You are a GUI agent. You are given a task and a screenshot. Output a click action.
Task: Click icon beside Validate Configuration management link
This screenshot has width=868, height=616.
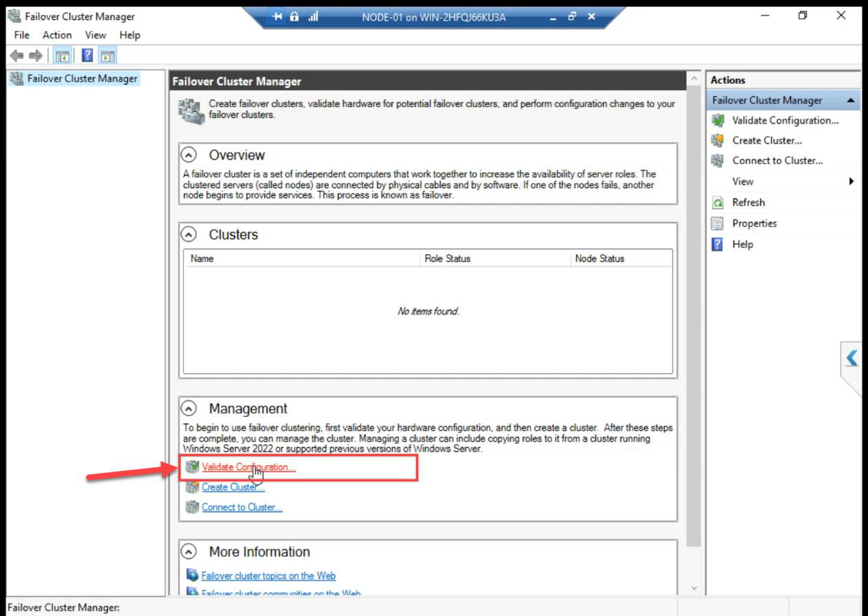click(192, 467)
